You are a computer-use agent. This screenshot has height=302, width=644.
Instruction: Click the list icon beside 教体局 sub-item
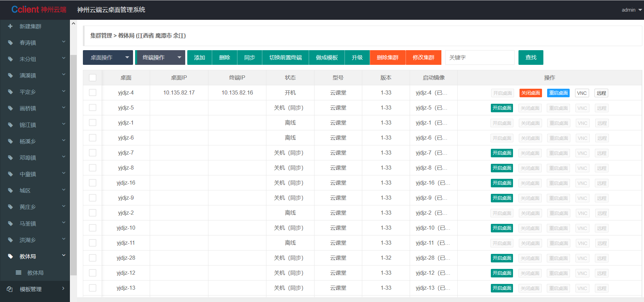pos(19,273)
